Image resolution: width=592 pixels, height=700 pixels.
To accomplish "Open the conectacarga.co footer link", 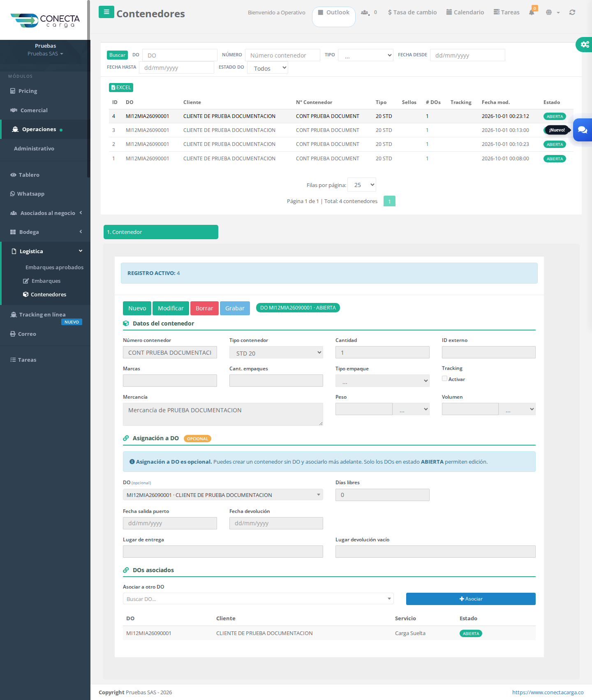I will click(548, 692).
